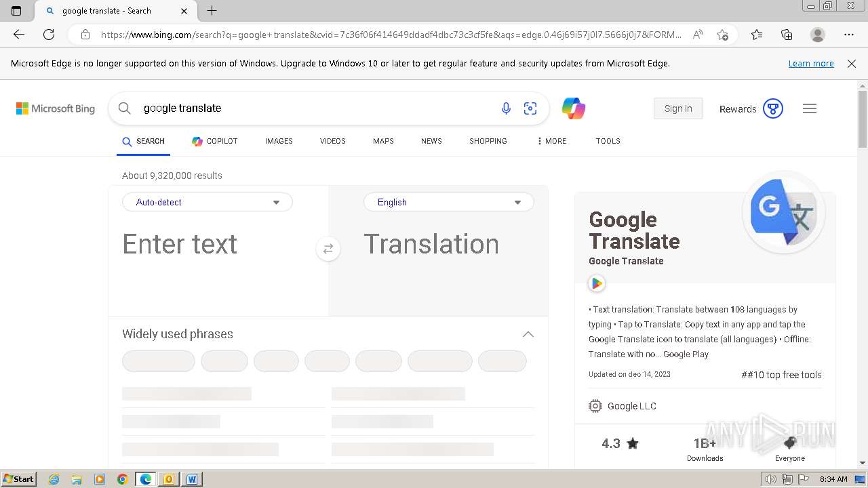Open the Windows Start button
This screenshot has height=488, width=868.
click(x=18, y=479)
